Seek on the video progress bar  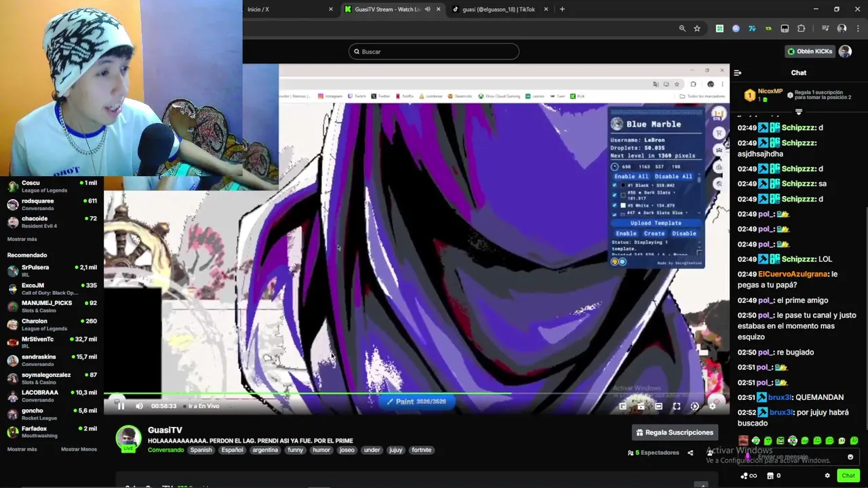pyautogui.click(x=416, y=394)
